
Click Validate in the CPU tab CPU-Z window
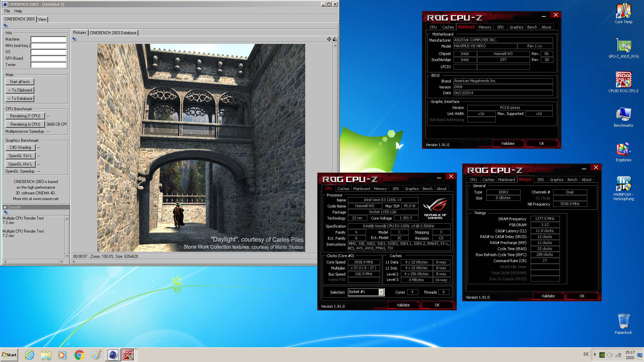click(x=403, y=305)
